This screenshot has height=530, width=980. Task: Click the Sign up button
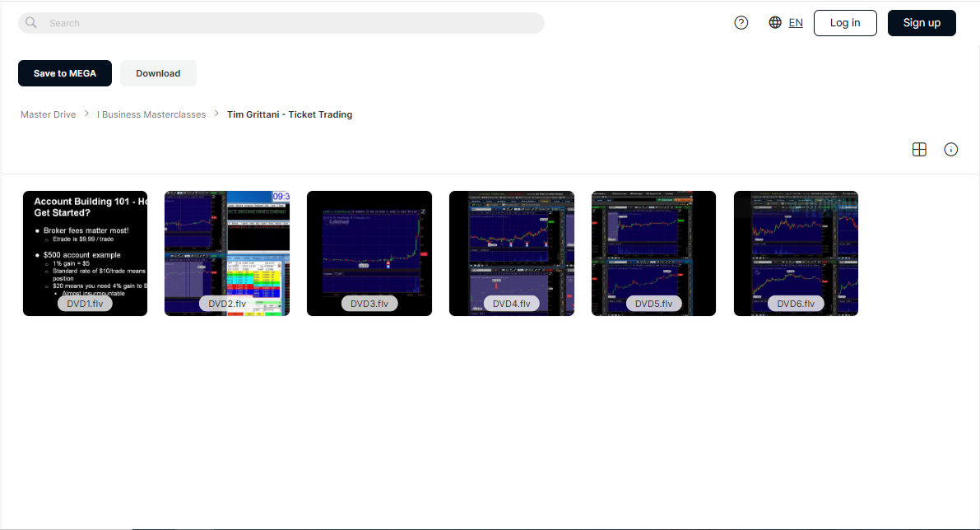click(x=922, y=22)
